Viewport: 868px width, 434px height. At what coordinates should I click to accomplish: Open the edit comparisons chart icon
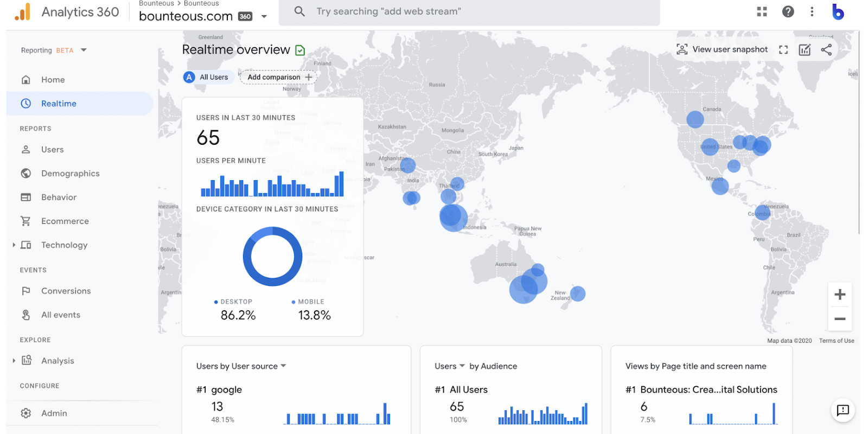tap(805, 50)
